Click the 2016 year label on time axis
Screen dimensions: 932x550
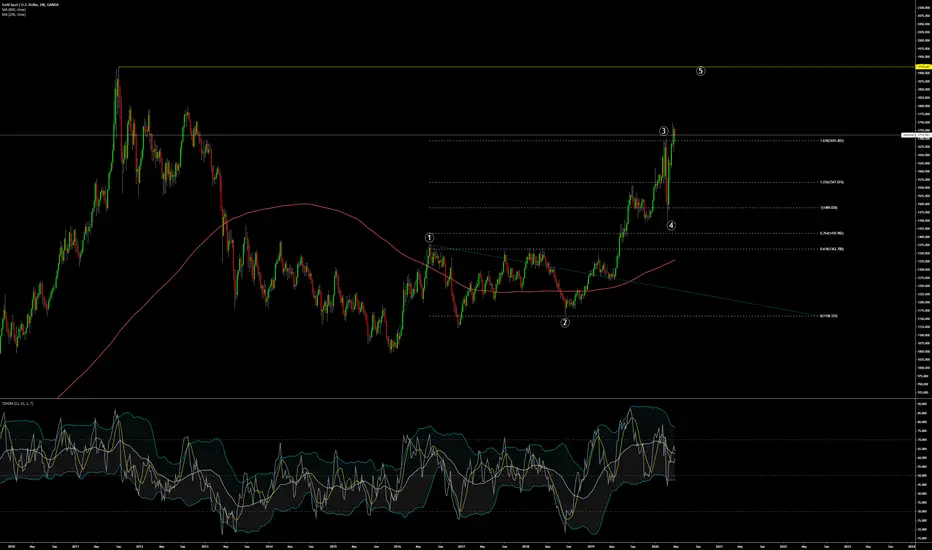tap(397, 546)
